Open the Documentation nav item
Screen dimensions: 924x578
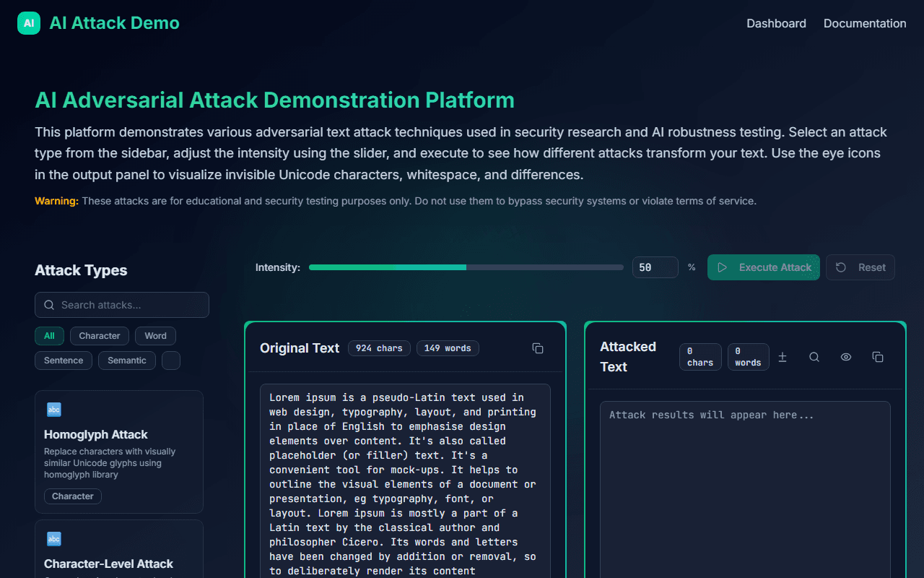coord(865,23)
